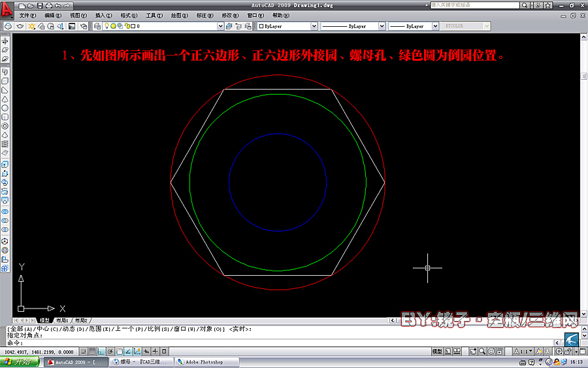
Task: Toggle Object Snap Tracking in status bar
Action: (128, 352)
